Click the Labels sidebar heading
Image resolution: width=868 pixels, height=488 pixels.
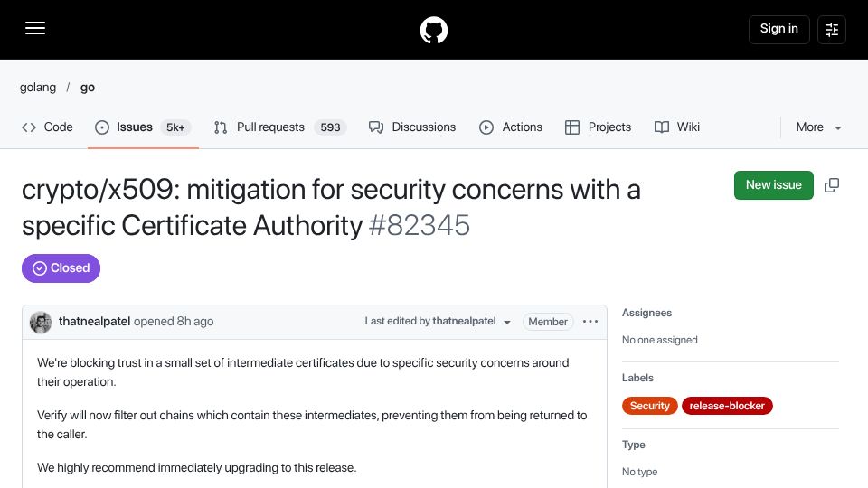point(637,378)
